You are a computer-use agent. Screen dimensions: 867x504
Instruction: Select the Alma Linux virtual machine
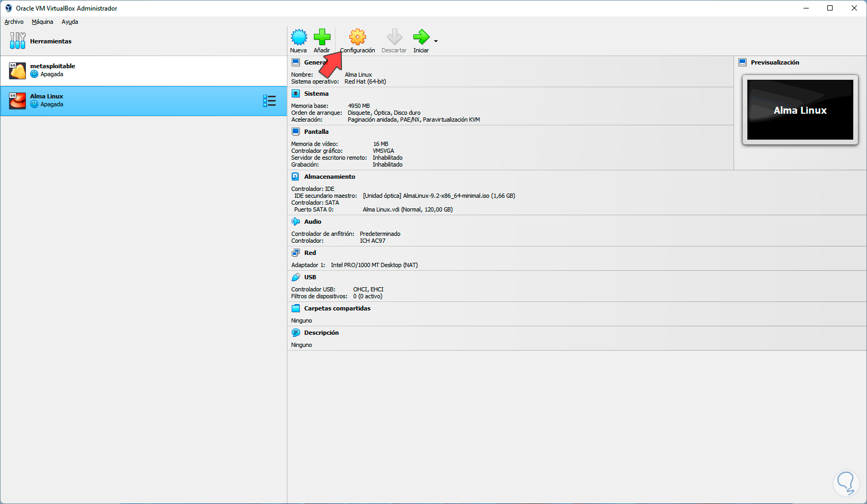click(143, 100)
